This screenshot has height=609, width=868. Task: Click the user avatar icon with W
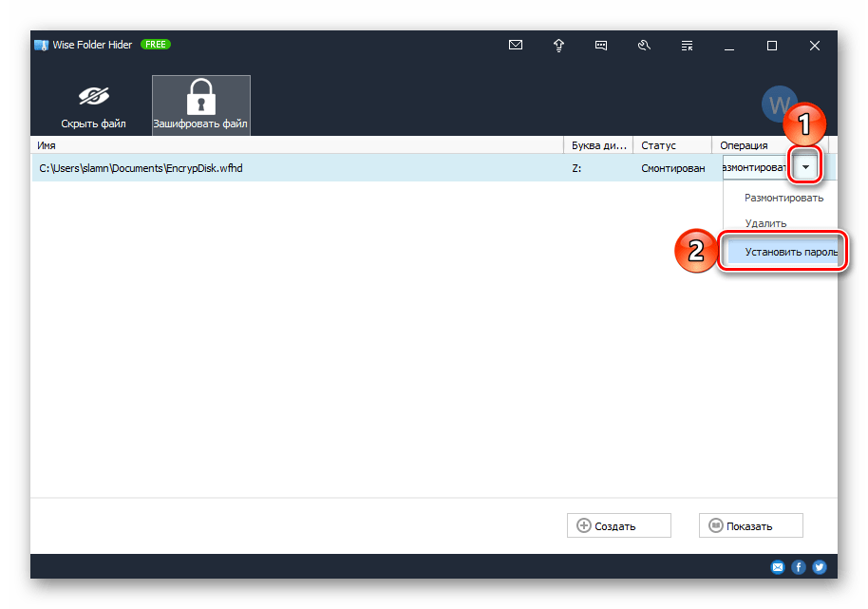click(x=781, y=105)
